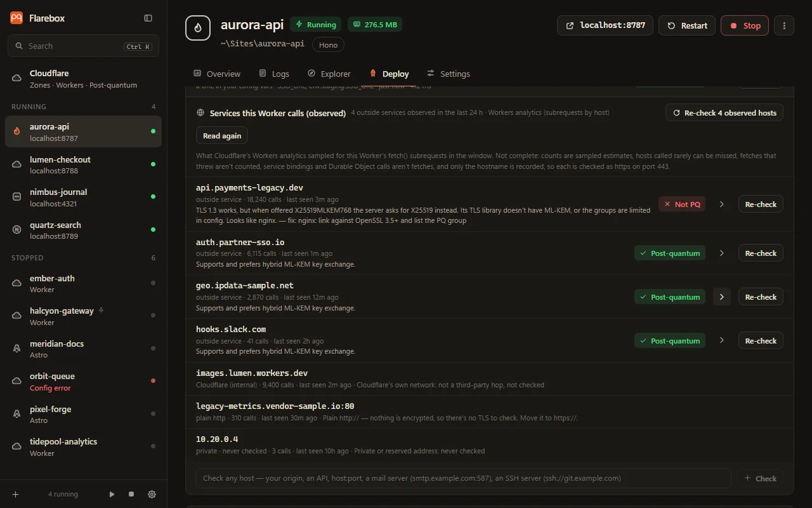The image size is (812, 508).
Task: Click the nimbus-journal site icon
Action: click(x=17, y=197)
